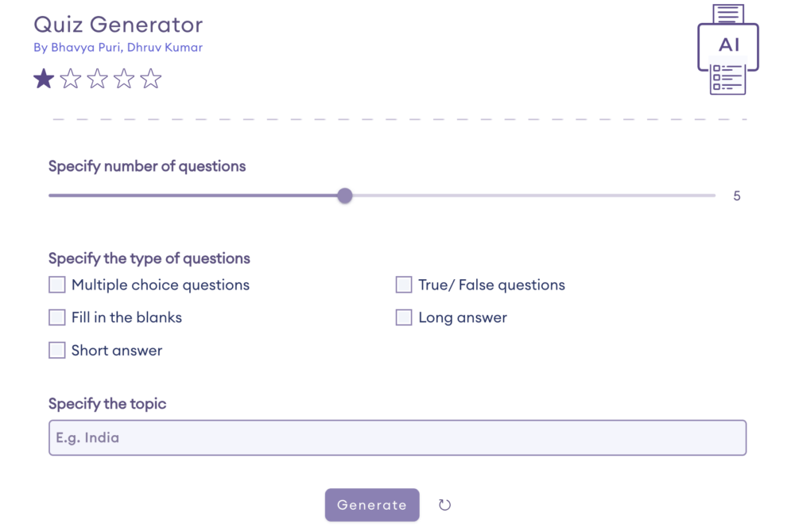795x532 pixels.
Task: Tick the Fill in the blanks checkbox
Action: point(57,317)
